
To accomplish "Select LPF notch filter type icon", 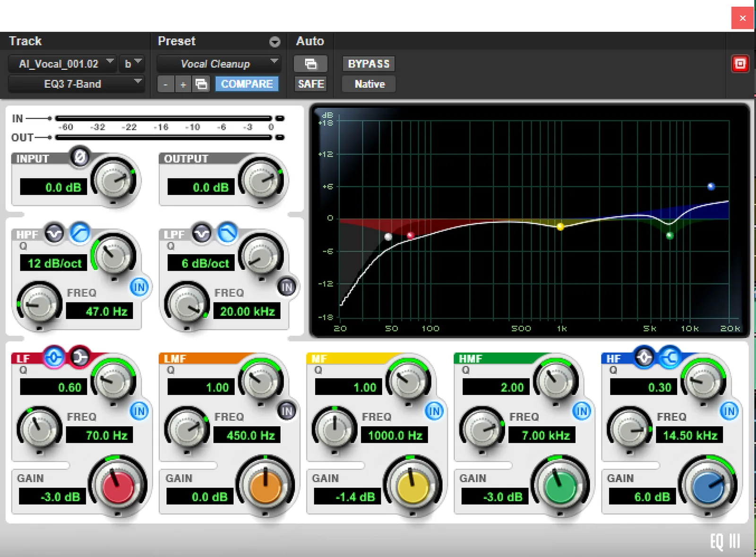I will (x=202, y=233).
